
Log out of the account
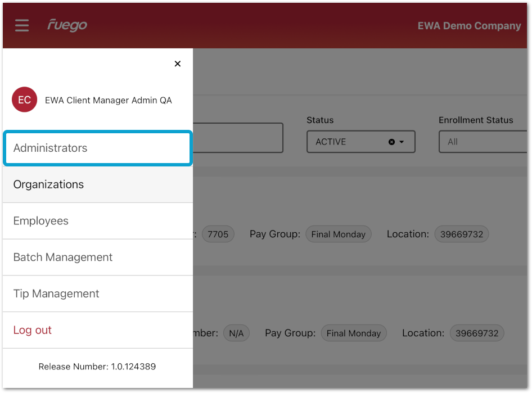98,330
